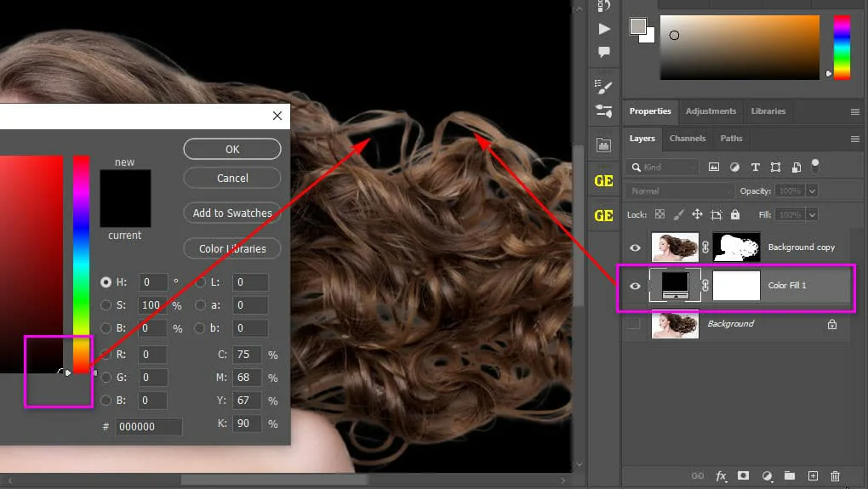Click the Lock all padlock icon
The height and width of the screenshot is (489, 868).
click(735, 214)
